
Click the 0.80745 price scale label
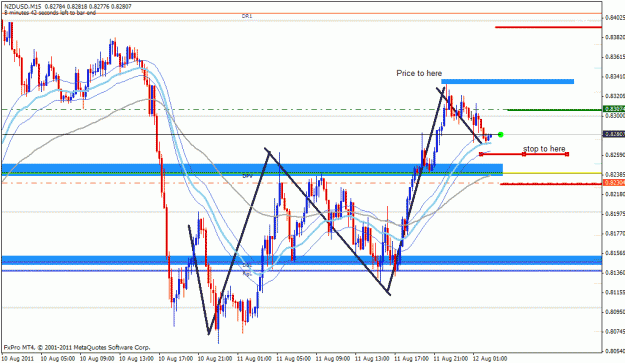point(615,331)
